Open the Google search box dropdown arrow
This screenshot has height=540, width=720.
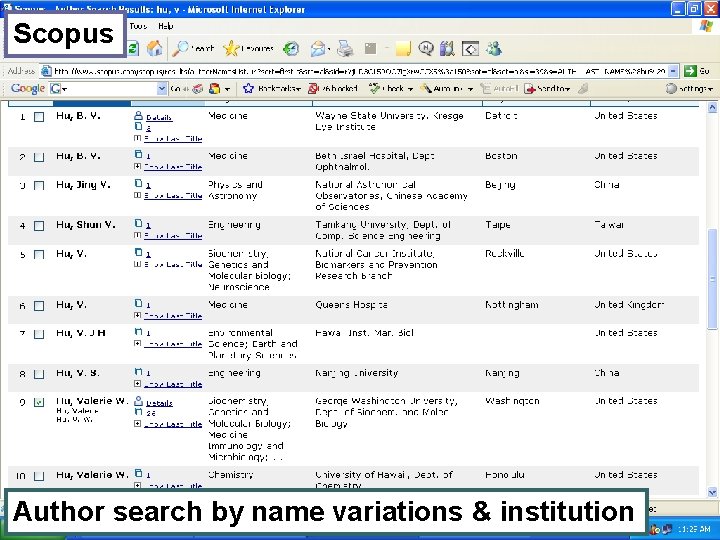(162, 88)
